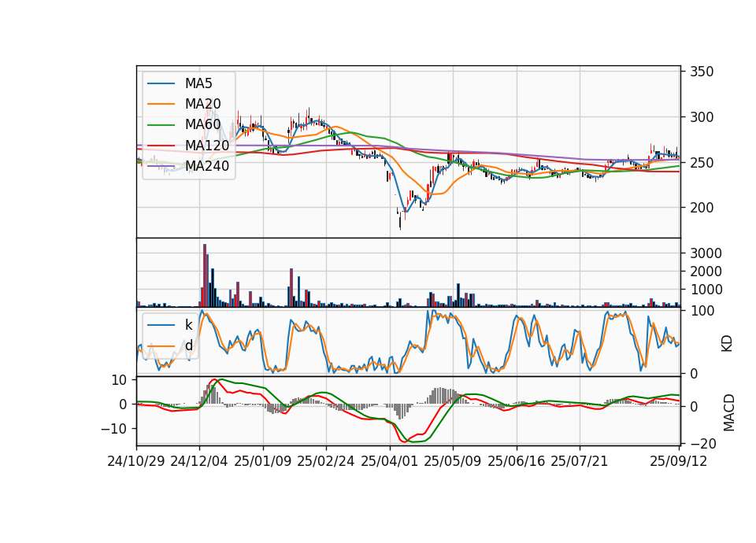Click the 24/12/04 date axis label
756x543 pixels.
coord(199,461)
